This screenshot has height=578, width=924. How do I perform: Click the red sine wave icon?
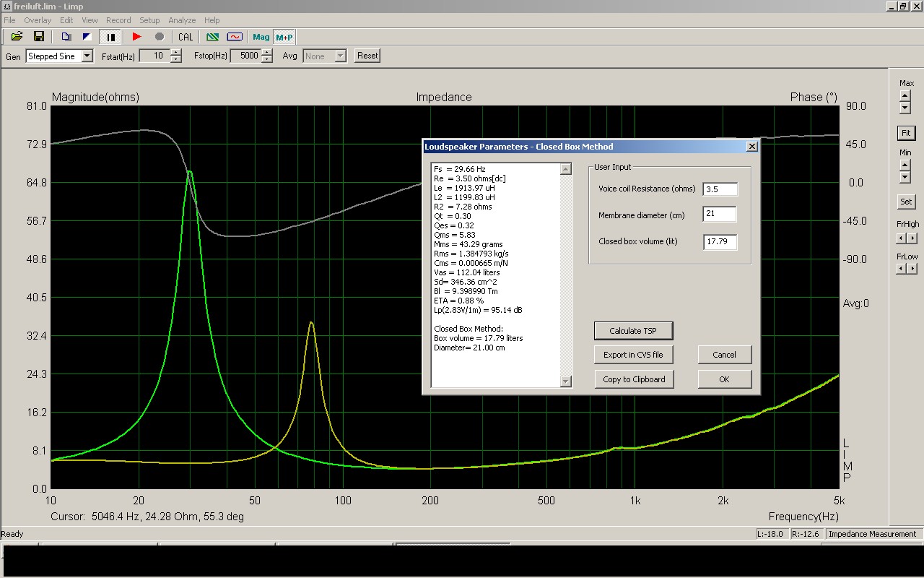click(235, 37)
